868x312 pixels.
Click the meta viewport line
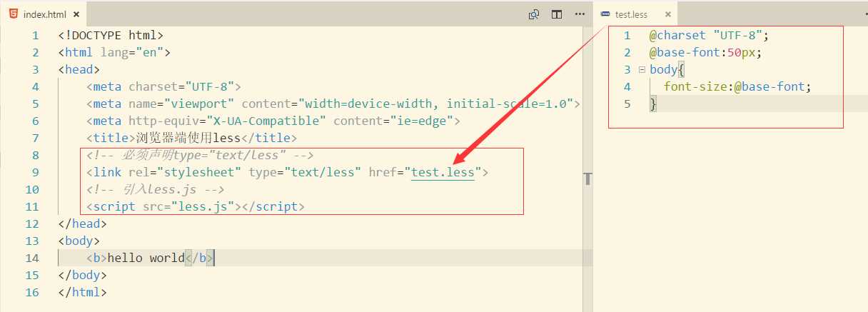[x=333, y=104]
